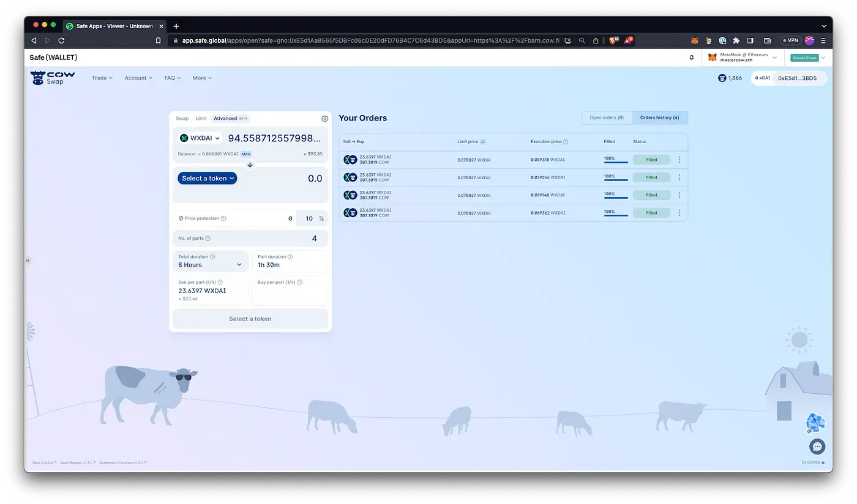Click the MAX balance button
857x504 pixels.
(245, 154)
